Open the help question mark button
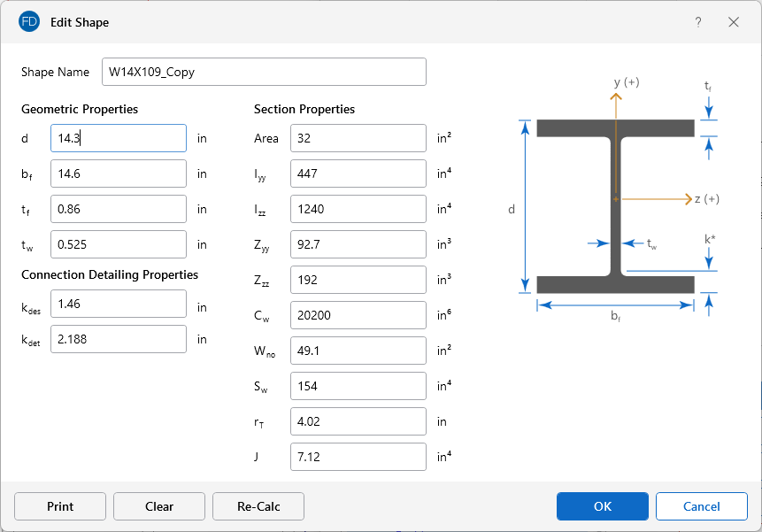The image size is (762, 532). point(697,22)
